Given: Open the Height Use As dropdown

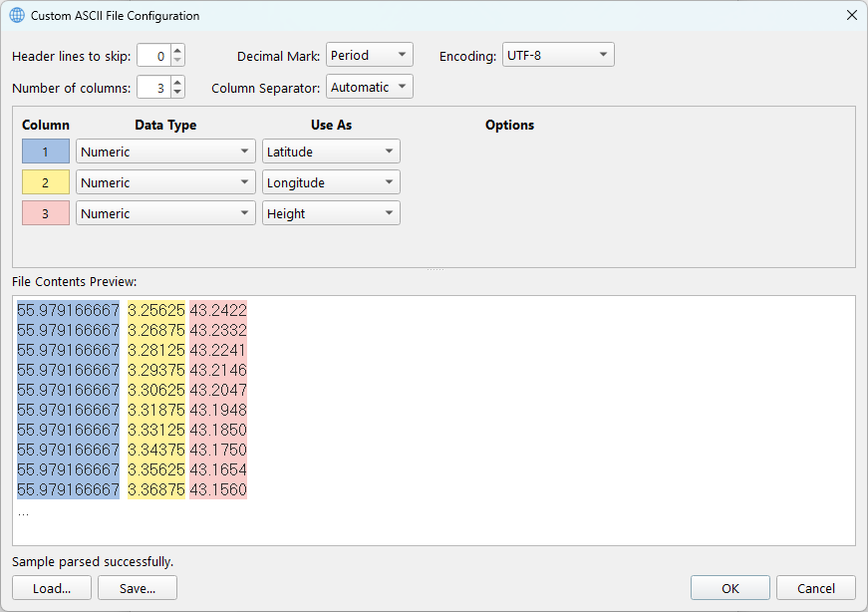Looking at the screenshot, I should pos(331,213).
